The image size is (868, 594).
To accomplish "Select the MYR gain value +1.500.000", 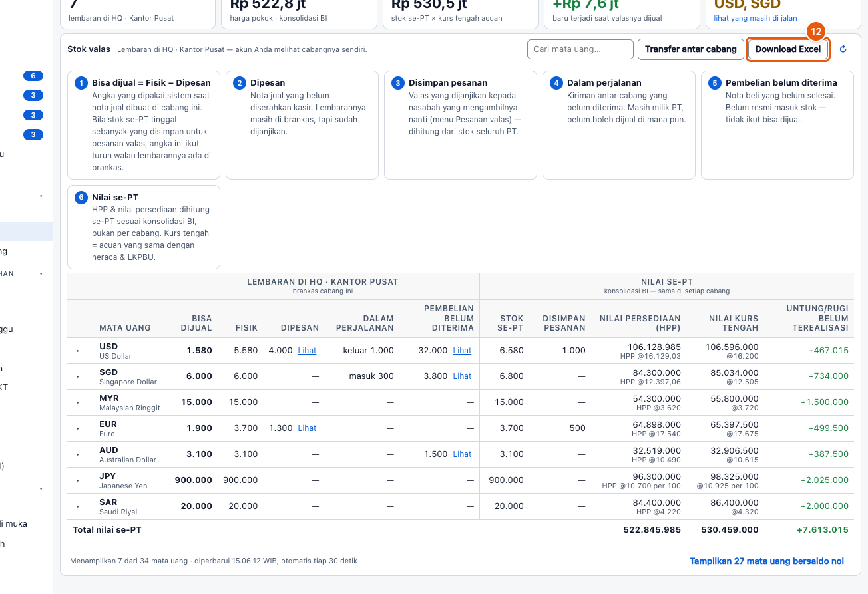I will click(824, 402).
